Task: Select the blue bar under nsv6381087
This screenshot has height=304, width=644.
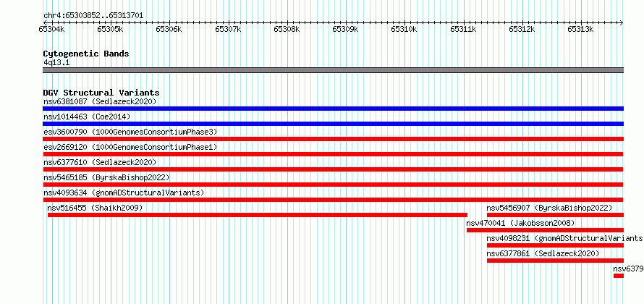Action: (333, 109)
